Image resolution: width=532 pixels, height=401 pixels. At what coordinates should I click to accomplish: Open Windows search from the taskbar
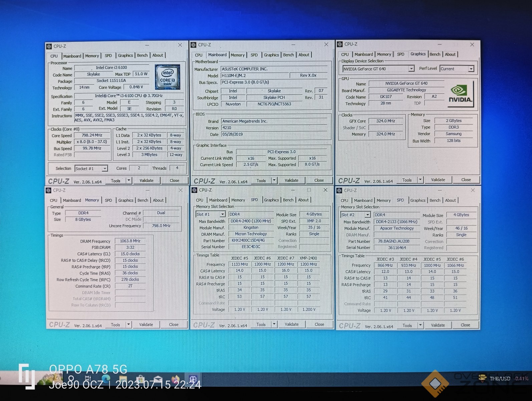tap(71, 379)
